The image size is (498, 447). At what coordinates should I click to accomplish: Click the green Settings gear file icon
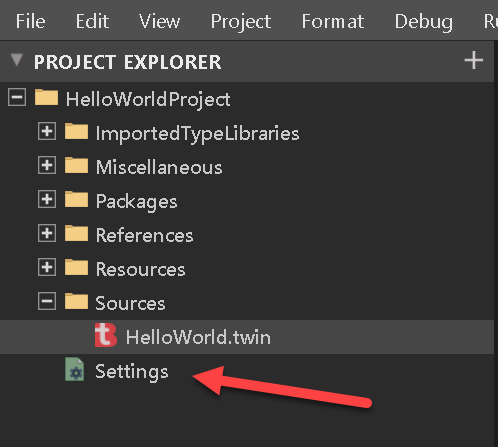[x=75, y=369]
